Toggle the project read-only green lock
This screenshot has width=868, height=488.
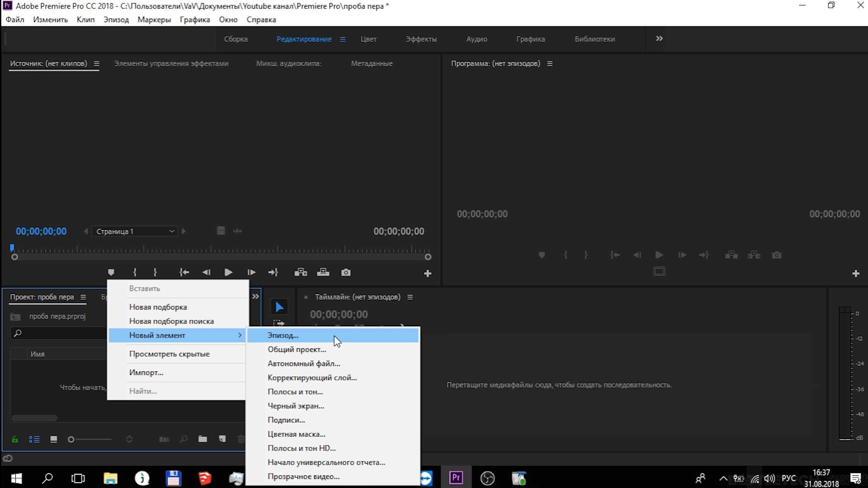coord(15,440)
